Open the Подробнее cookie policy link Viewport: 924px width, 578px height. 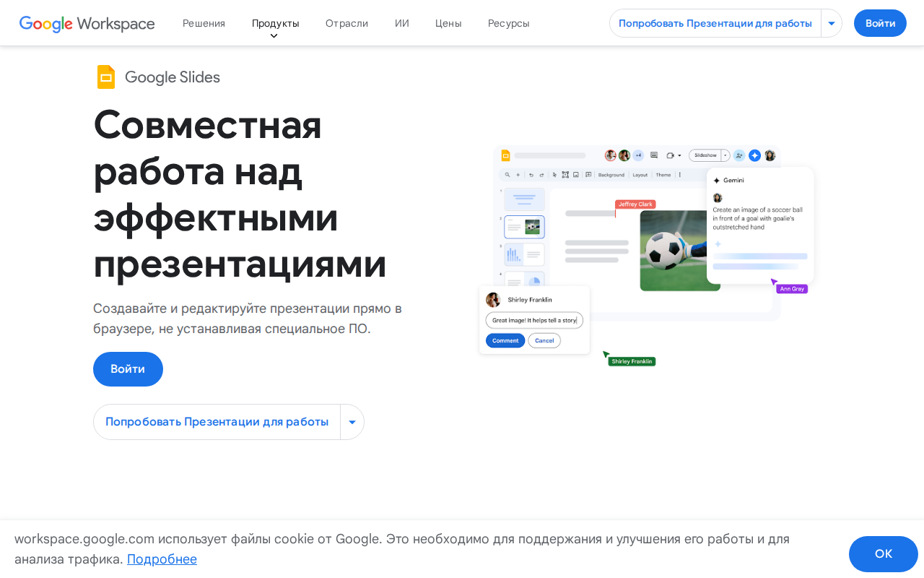coord(162,558)
